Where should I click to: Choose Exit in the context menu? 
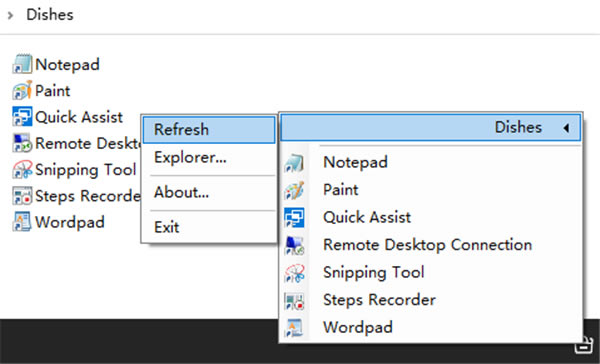pyautogui.click(x=209, y=227)
